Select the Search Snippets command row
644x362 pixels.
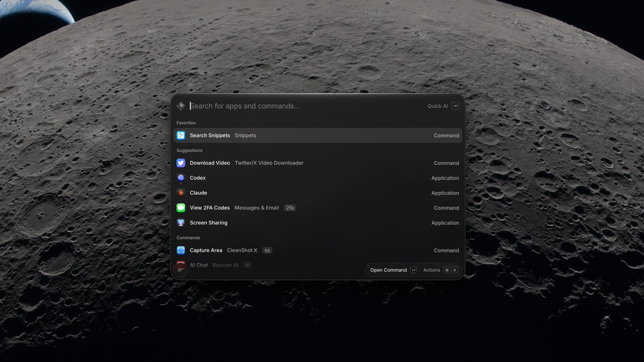(318, 136)
